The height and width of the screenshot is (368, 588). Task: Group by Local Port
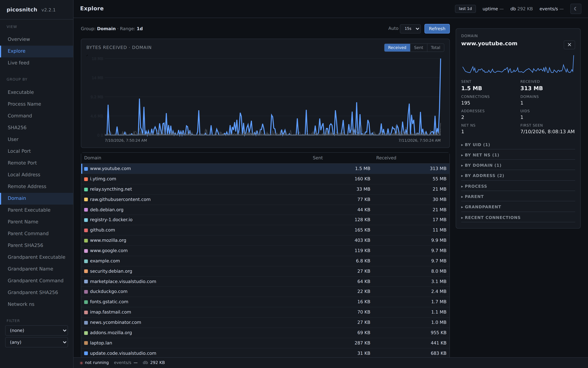click(37, 151)
